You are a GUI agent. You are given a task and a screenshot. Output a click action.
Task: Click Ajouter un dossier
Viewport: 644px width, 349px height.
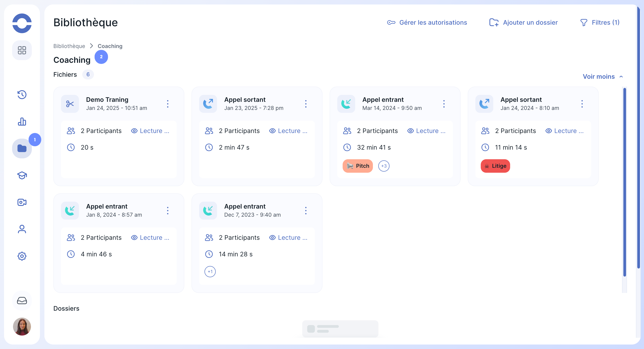click(x=524, y=22)
